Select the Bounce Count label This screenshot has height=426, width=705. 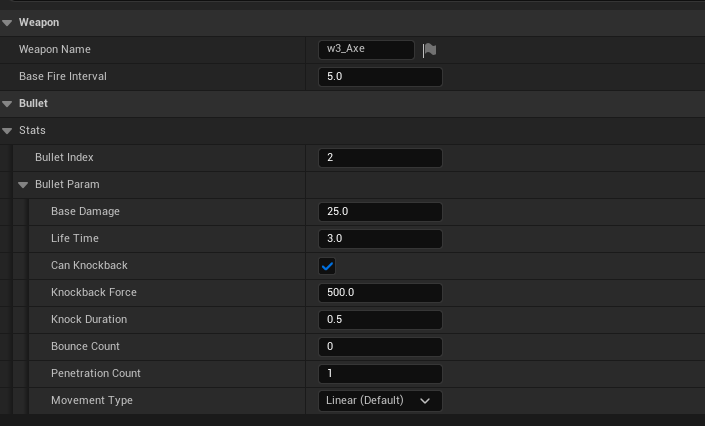pos(85,346)
